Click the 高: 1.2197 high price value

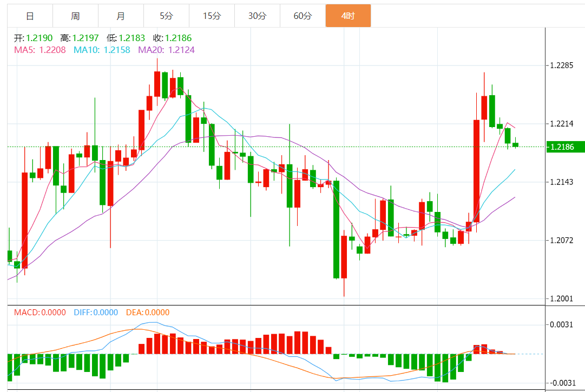point(80,38)
